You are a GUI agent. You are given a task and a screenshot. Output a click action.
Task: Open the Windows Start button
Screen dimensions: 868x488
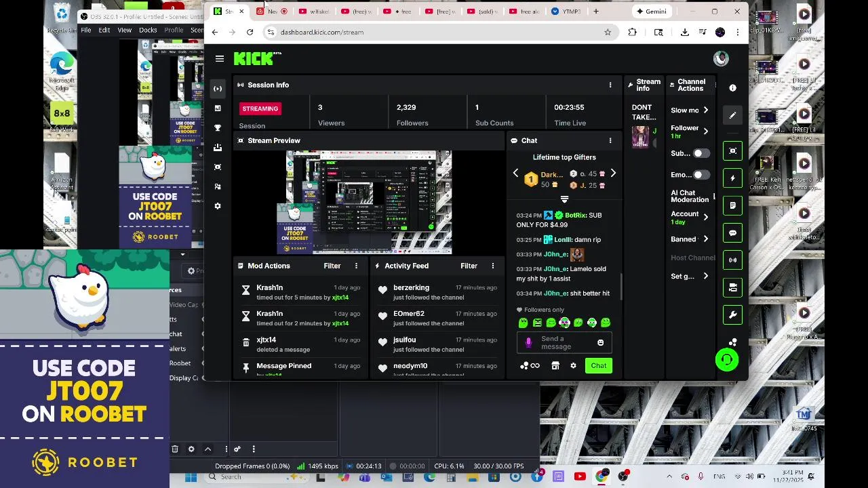[191, 477]
